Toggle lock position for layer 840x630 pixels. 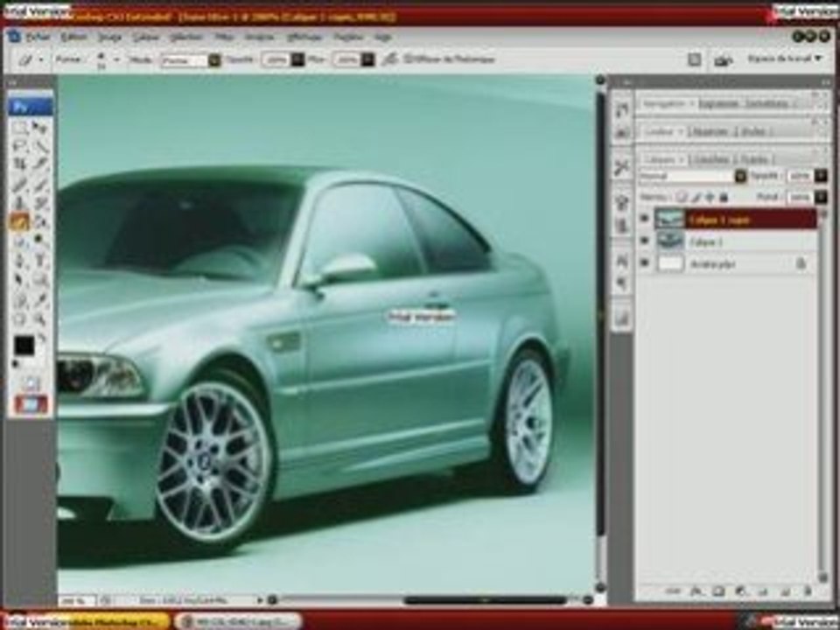coord(710,197)
